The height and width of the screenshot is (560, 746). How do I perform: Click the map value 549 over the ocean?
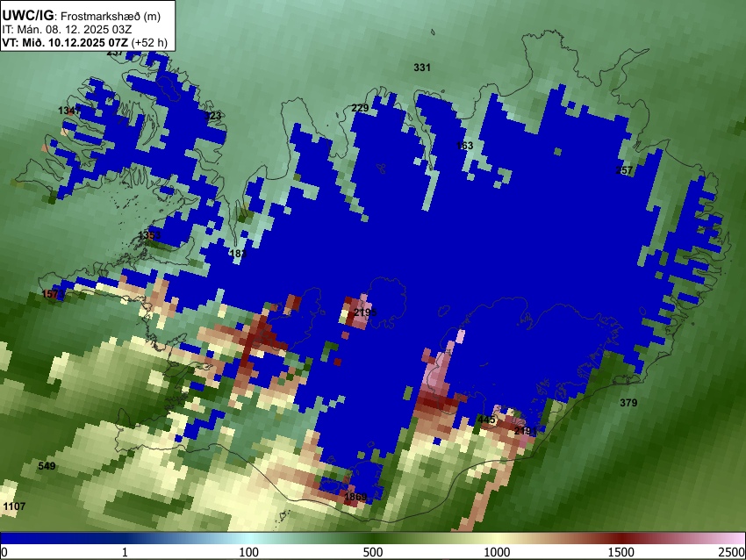(x=47, y=466)
